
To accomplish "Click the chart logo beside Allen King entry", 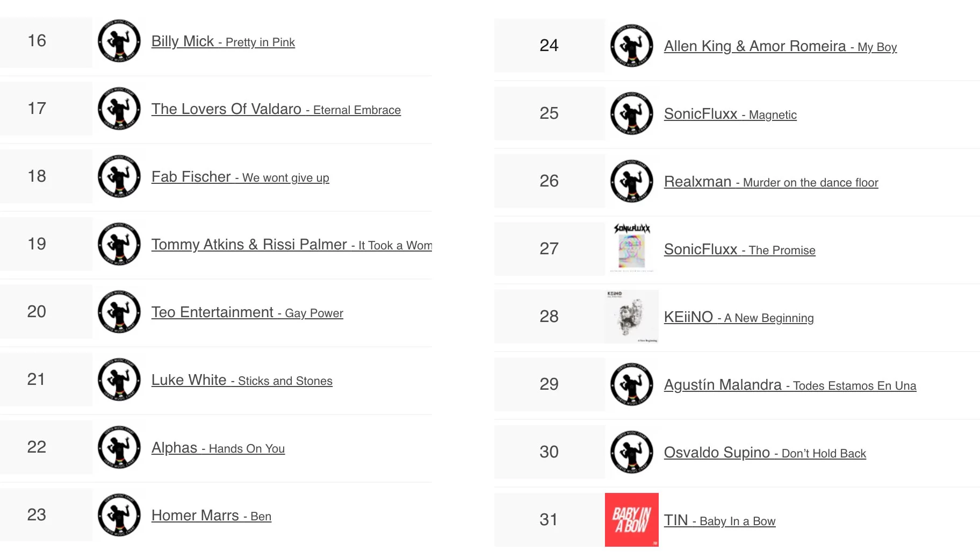I will point(632,46).
